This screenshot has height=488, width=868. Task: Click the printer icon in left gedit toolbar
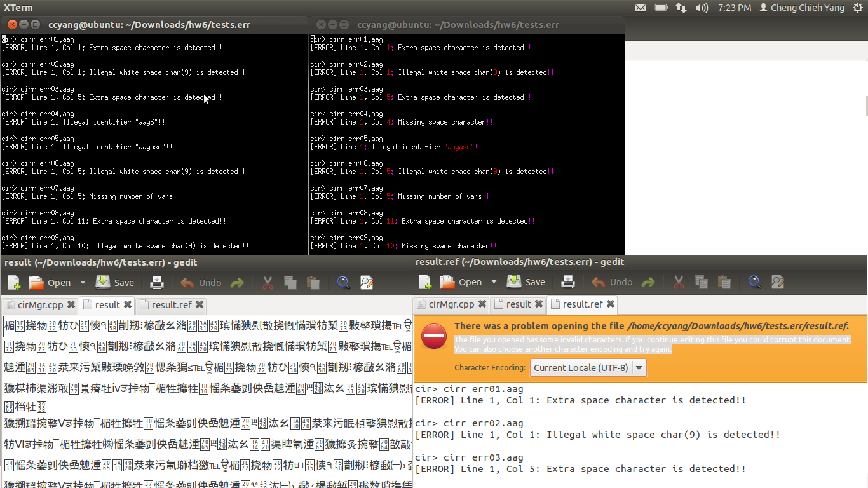coord(157,283)
